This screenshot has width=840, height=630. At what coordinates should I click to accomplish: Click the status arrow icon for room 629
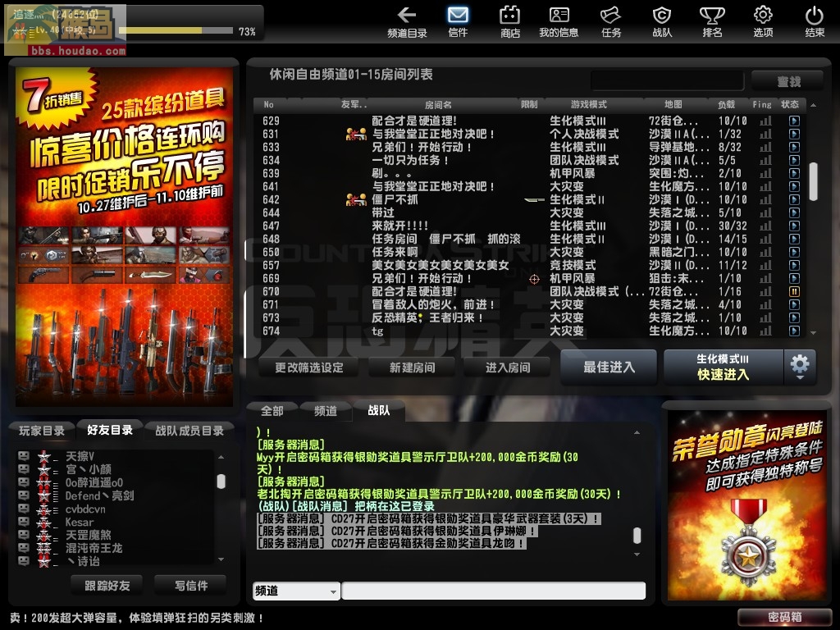[x=794, y=121]
